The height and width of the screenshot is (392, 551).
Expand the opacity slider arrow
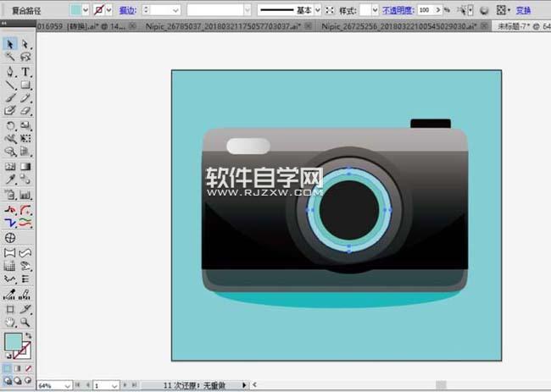click(x=438, y=10)
